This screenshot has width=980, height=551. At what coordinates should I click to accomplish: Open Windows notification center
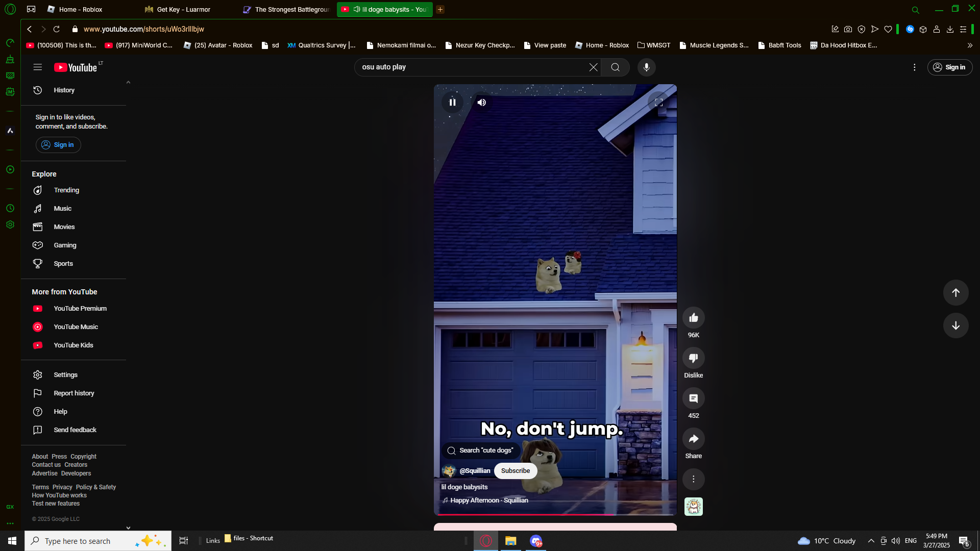coord(964,541)
